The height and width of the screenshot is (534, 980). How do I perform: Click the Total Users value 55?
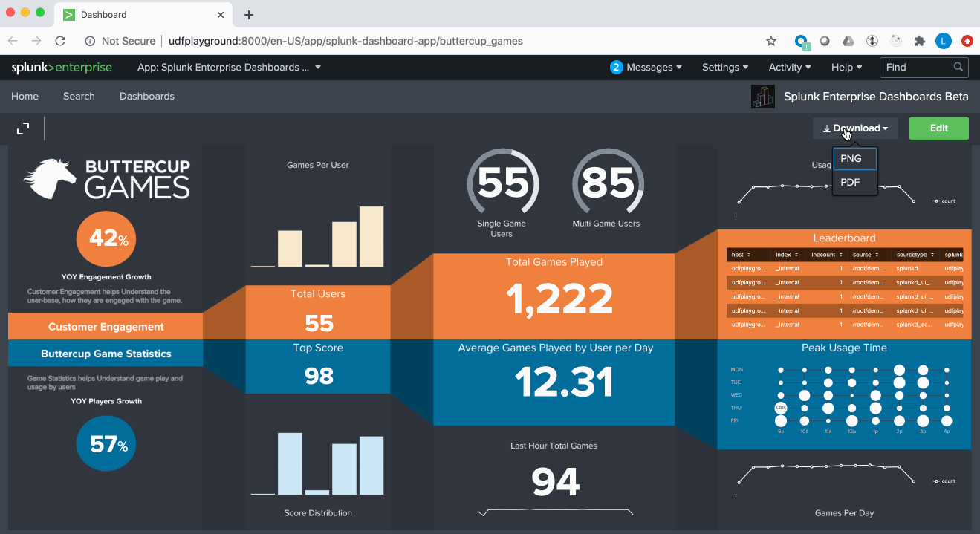319,324
